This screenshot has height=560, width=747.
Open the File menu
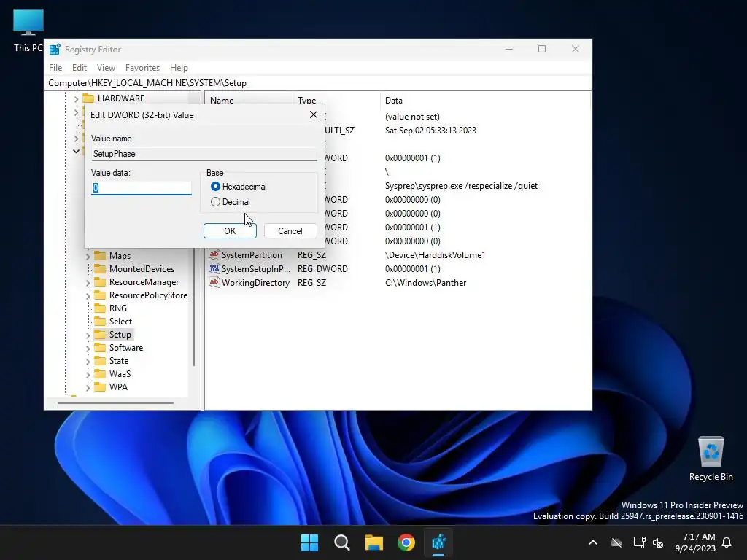click(x=55, y=68)
